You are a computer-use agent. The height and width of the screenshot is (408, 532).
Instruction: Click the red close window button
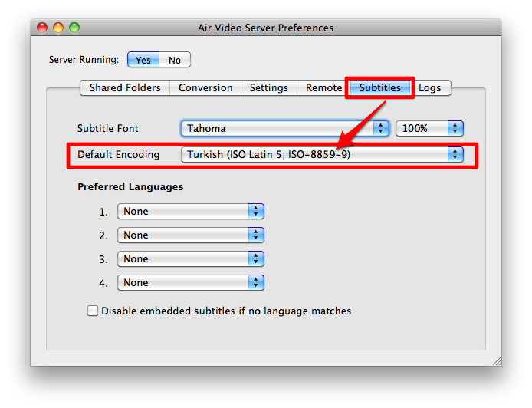44,28
